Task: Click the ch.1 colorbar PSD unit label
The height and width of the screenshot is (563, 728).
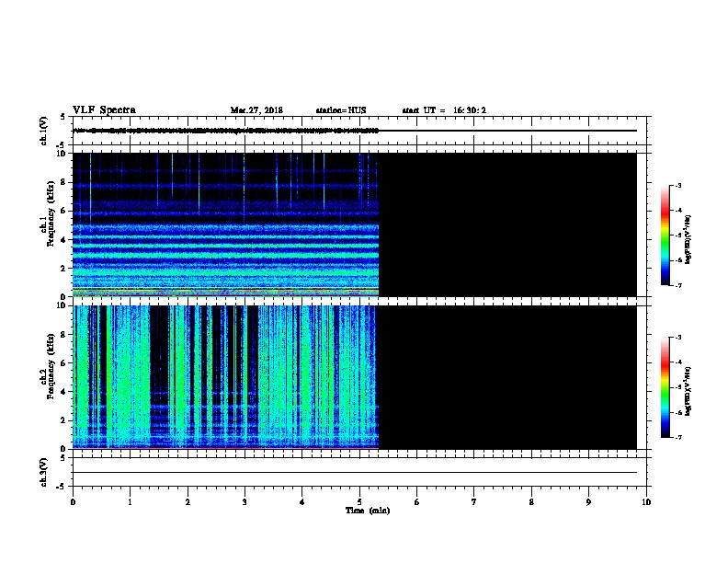Action: point(688,240)
